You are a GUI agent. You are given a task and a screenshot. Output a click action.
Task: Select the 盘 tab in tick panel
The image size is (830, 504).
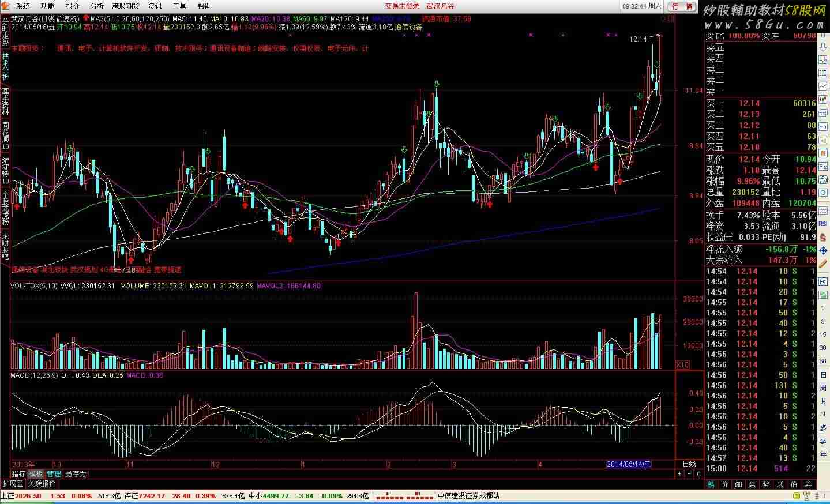pos(753,484)
